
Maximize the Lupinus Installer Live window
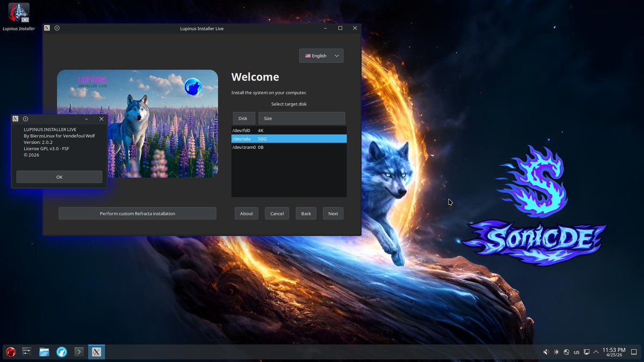[340, 28]
